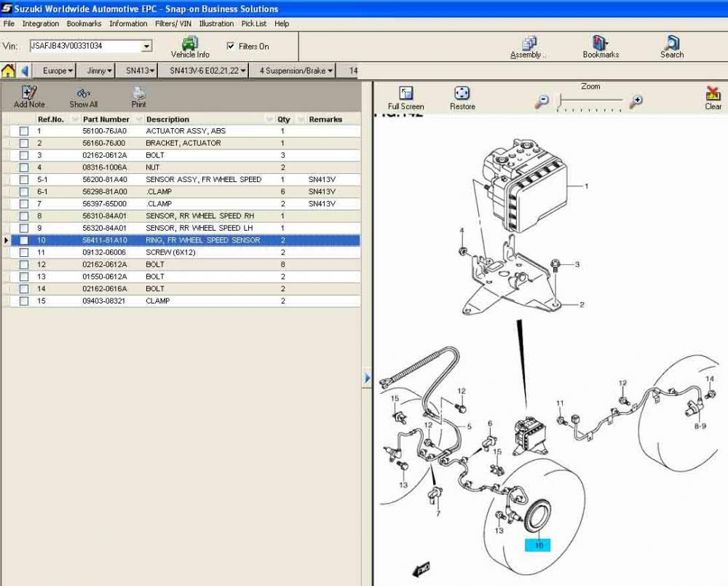Click the Clear icon above illustration

coord(713,94)
